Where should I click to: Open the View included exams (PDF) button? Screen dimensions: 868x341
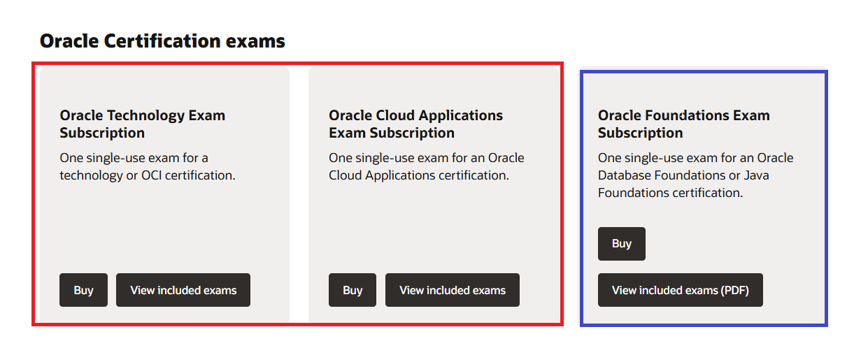[x=681, y=290]
